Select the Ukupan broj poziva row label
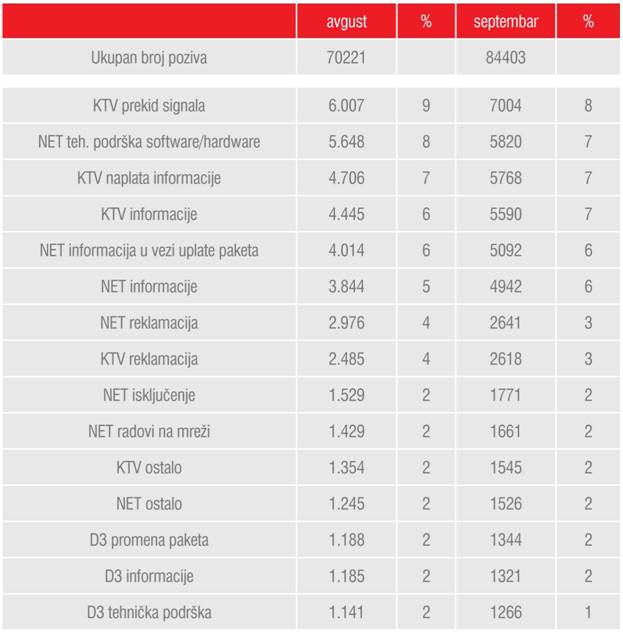This screenshot has width=623, height=637. click(x=149, y=58)
